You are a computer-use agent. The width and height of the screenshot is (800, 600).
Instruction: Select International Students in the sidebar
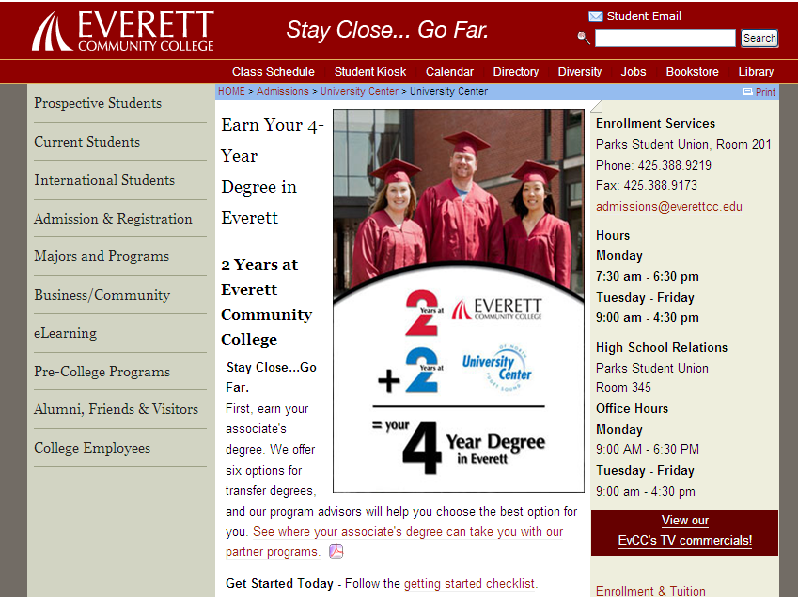pos(105,180)
